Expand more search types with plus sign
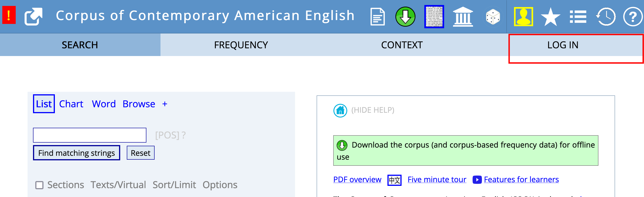Image resolution: width=644 pixels, height=197 pixels. [x=165, y=104]
